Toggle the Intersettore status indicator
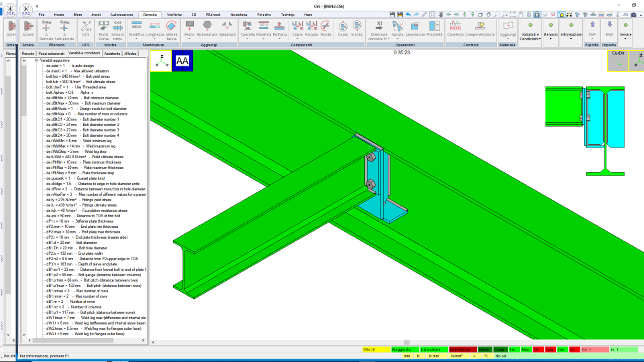This screenshot has width=644, height=362. coord(462,350)
